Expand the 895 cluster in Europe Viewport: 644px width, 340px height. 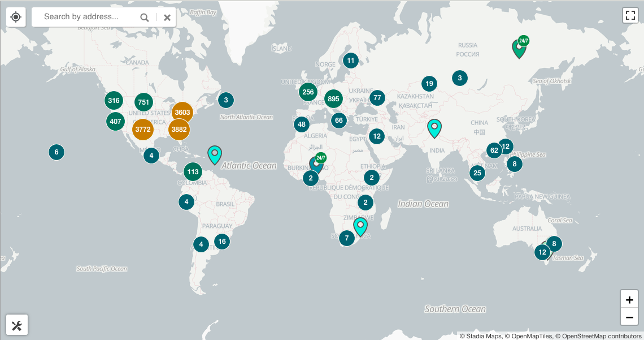[x=333, y=98]
